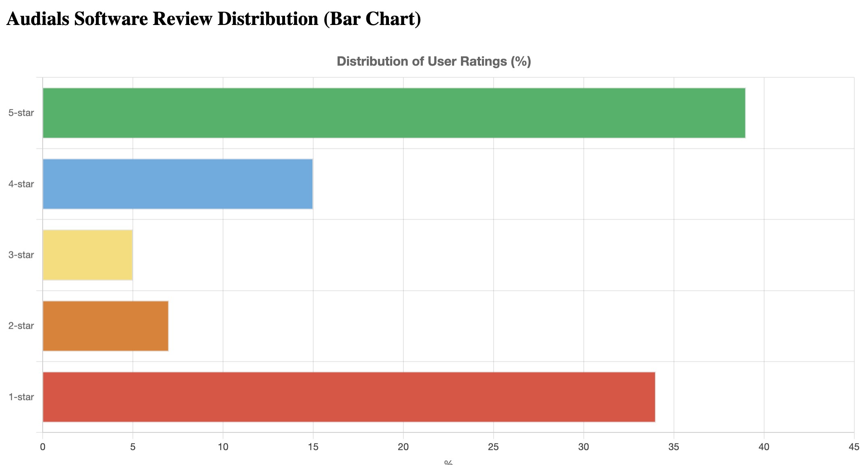Viewport: 868px width, 465px height.
Task: Click the x-axis tick label 5
Action: click(132, 447)
